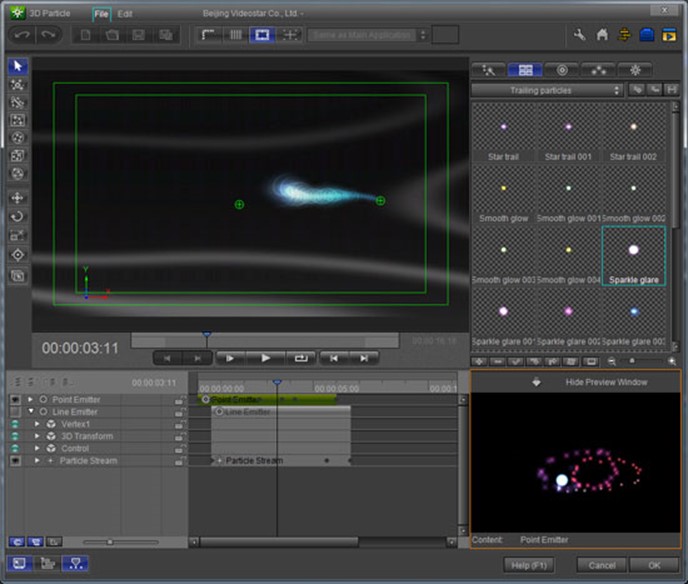Toggle the Control track indicator

point(15,448)
